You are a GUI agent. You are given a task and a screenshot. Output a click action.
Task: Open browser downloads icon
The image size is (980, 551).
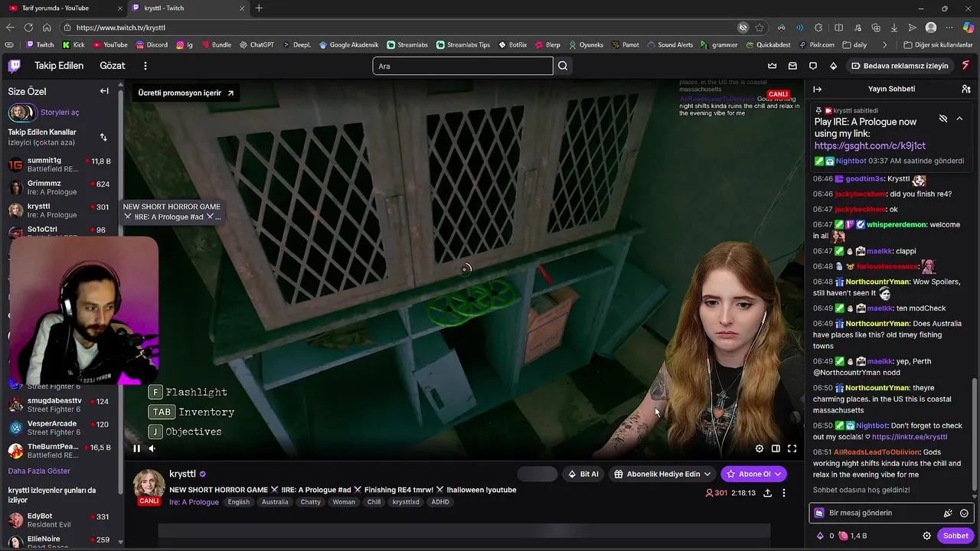(893, 28)
